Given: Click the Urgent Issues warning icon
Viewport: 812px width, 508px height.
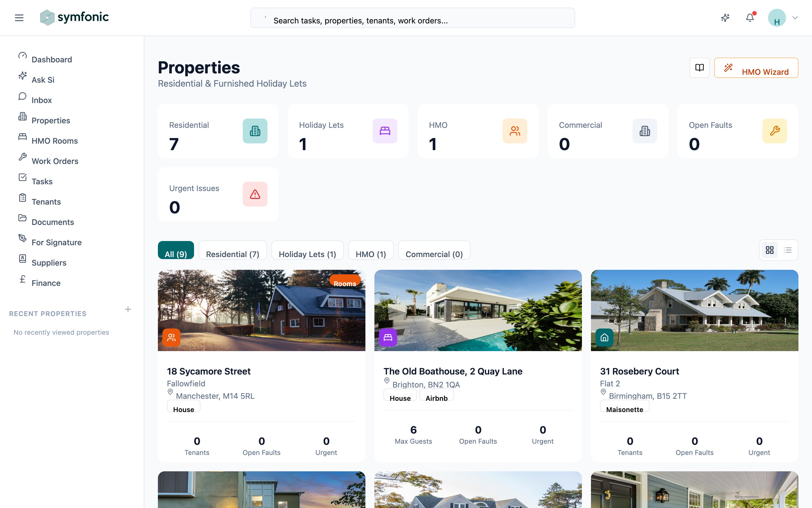Looking at the screenshot, I should pyautogui.click(x=255, y=194).
